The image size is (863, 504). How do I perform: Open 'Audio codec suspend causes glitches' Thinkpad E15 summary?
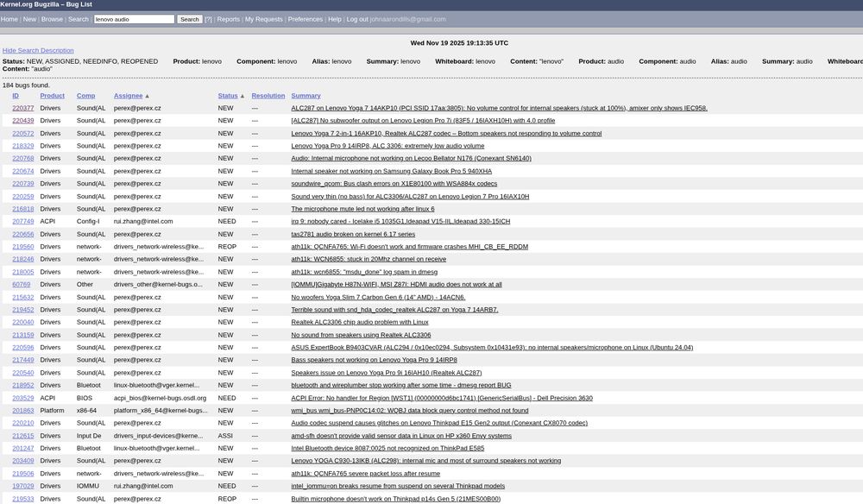tap(439, 423)
